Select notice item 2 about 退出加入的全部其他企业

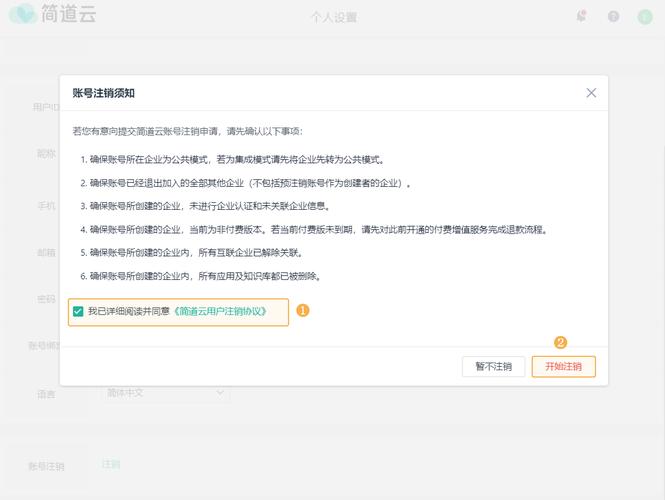[x=246, y=183]
